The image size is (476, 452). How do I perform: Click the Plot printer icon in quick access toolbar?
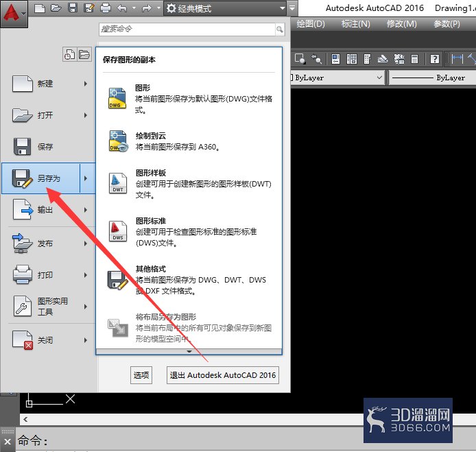coord(106,8)
